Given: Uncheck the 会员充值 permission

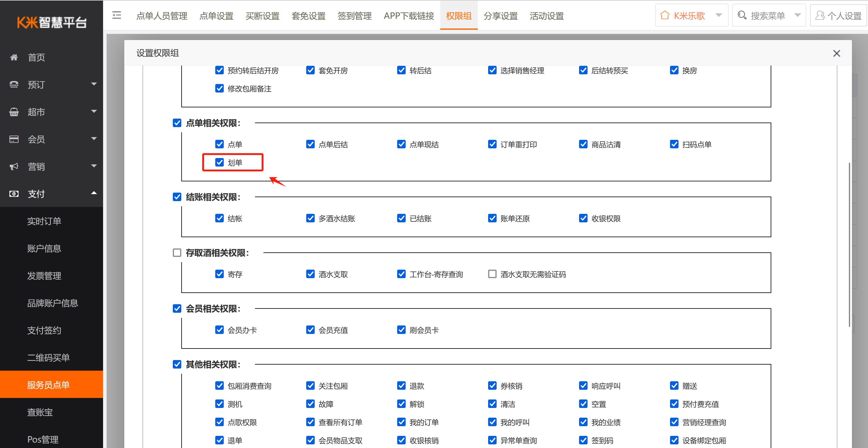Looking at the screenshot, I should pyautogui.click(x=310, y=330).
